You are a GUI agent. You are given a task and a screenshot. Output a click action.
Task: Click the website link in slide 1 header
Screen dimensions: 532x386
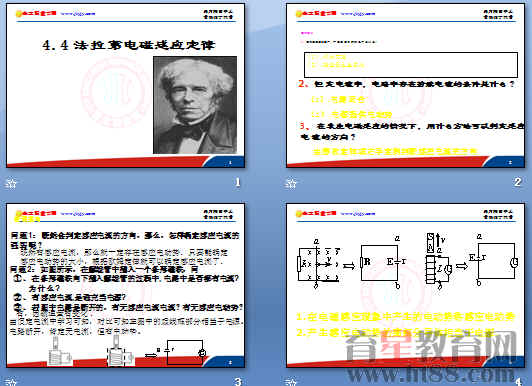pos(78,14)
